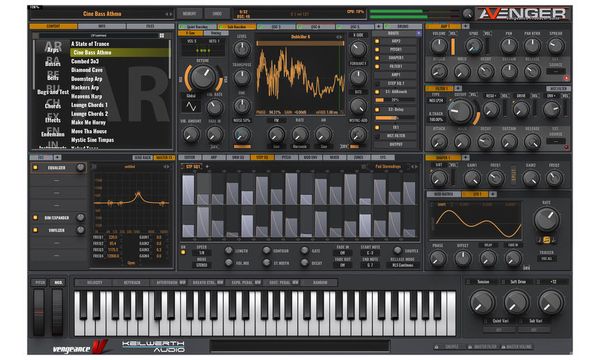Click the pitch bend wheel
600x360 pixels.
pyautogui.click(x=39, y=312)
